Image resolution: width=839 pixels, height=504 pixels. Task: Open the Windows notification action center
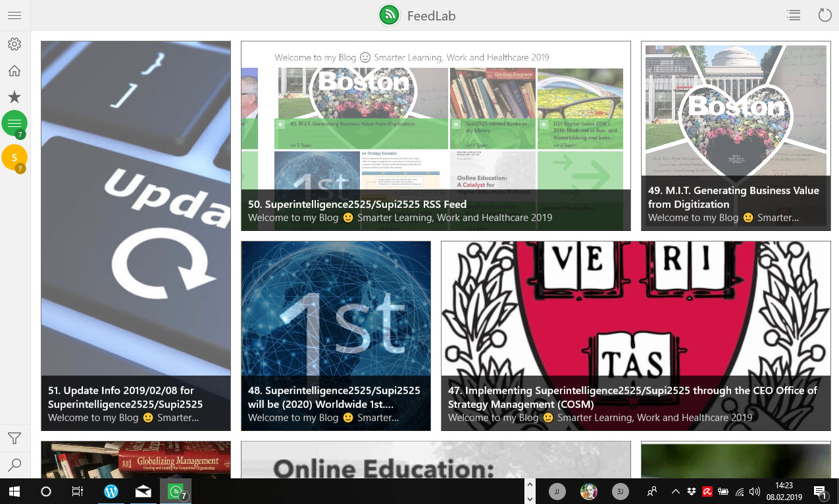820,491
